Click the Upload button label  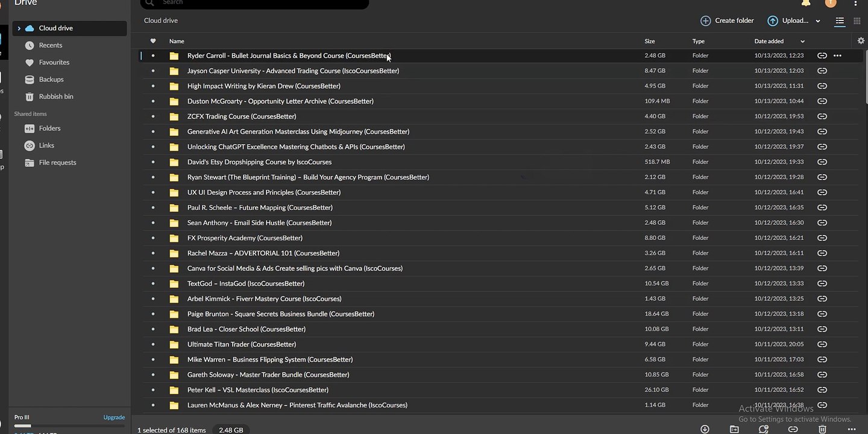[x=795, y=21]
